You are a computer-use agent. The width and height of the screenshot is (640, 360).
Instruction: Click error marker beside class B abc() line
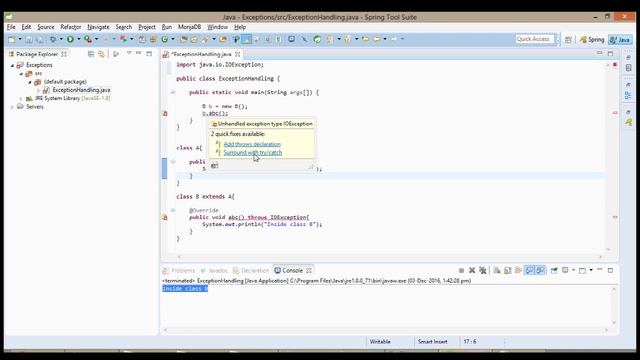[165, 217]
